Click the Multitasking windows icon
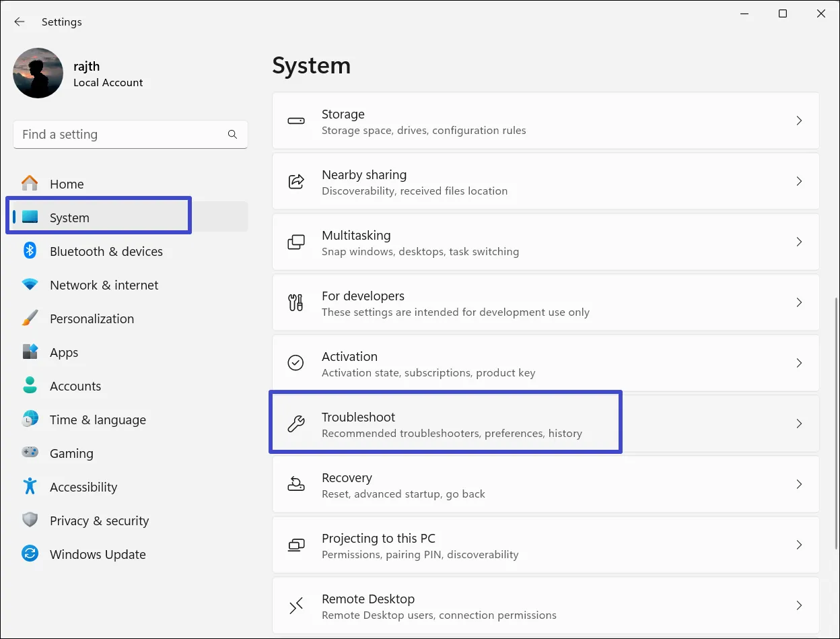 [296, 242]
